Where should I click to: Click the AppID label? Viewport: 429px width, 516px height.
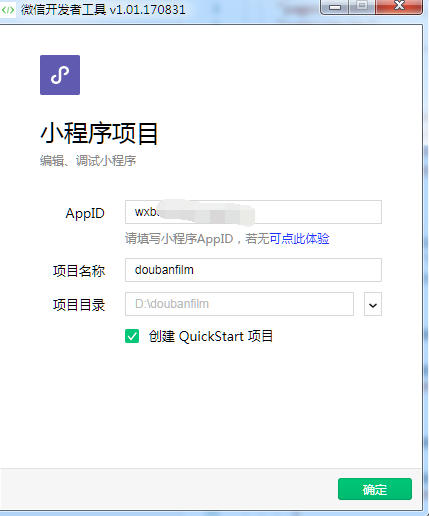point(85,213)
